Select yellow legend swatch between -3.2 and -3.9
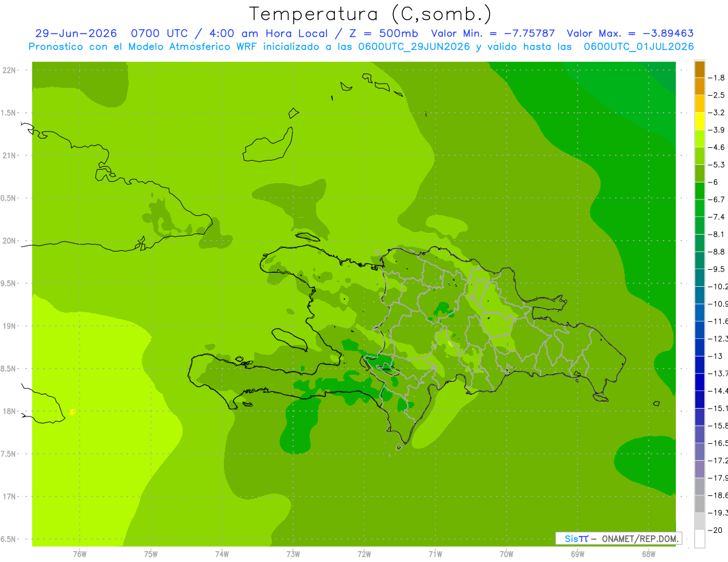Screen dimensions: 728x562 point(699,121)
